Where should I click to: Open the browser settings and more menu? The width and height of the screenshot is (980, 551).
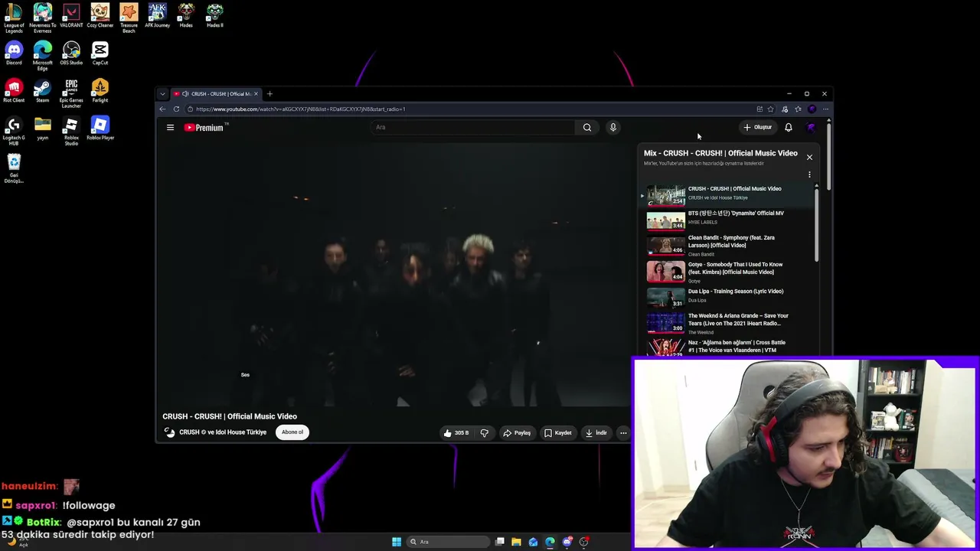[x=825, y=109]
